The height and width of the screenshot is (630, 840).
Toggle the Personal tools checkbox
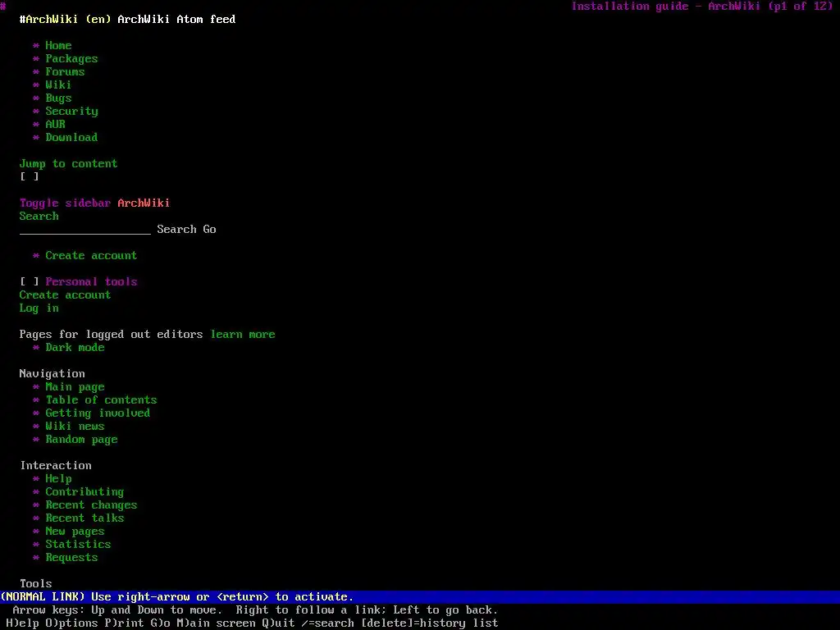click(29, 282)
